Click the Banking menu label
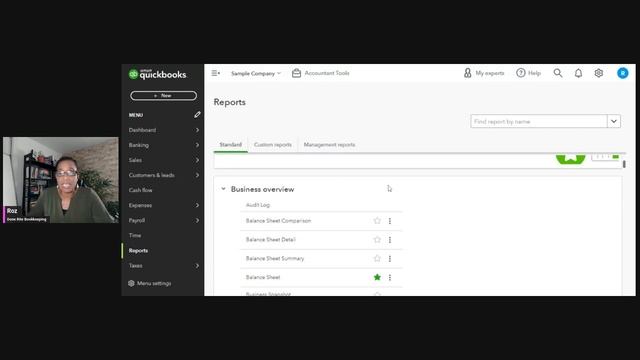The width and height of the screenshot is (640, 360). pos(139,145)
